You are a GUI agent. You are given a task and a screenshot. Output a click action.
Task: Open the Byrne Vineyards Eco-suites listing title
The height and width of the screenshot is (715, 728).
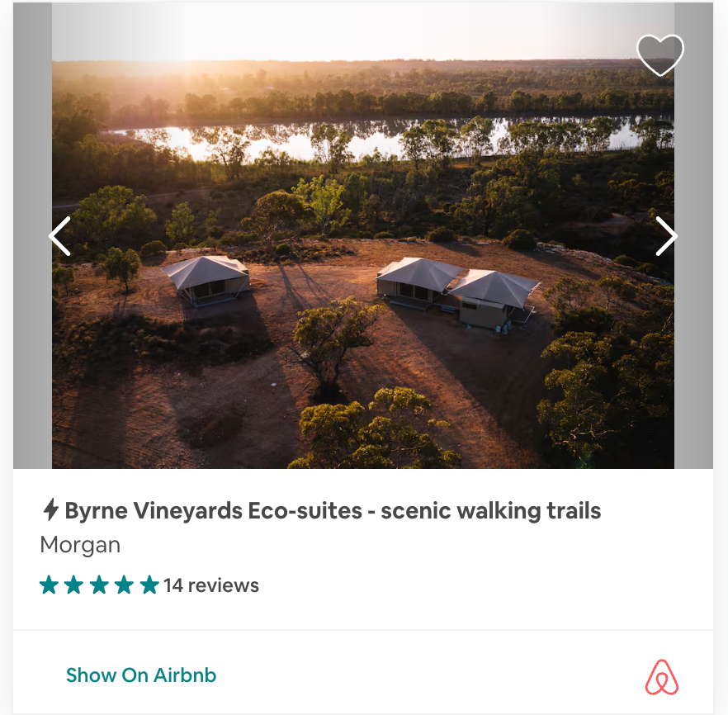(x=333, y=511)
